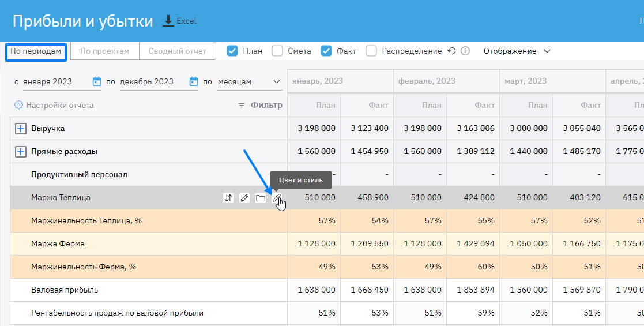Switch to the По периодам tab
Viewport: 644px width, 326px height.
point(36,51)
